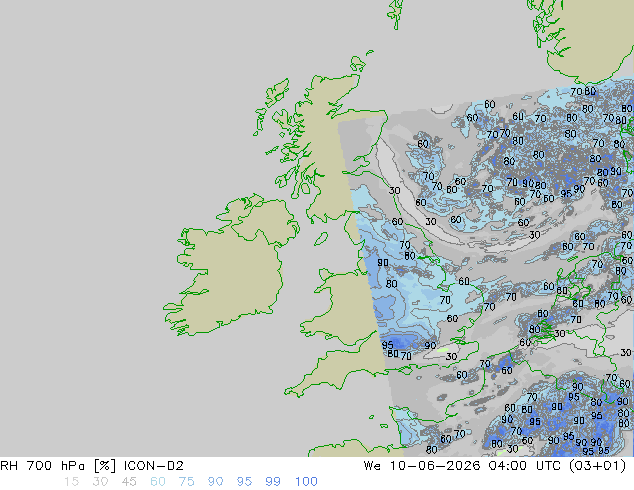Select the 75 value in the color legend
The height and width of the screenshot is (490, 634).
[x=186, y=482]
